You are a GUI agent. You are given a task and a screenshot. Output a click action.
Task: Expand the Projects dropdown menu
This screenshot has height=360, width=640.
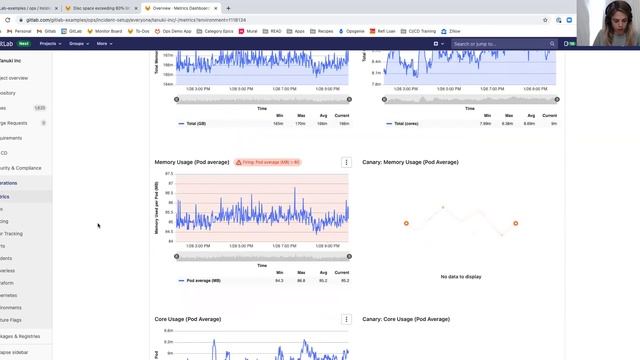(50, 44)
